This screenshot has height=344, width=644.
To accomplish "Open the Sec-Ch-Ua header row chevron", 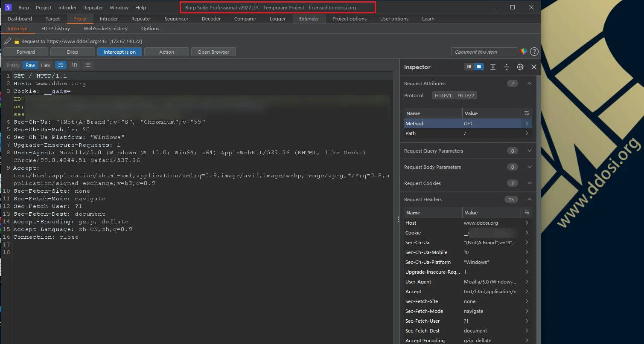I will (527, 243).
